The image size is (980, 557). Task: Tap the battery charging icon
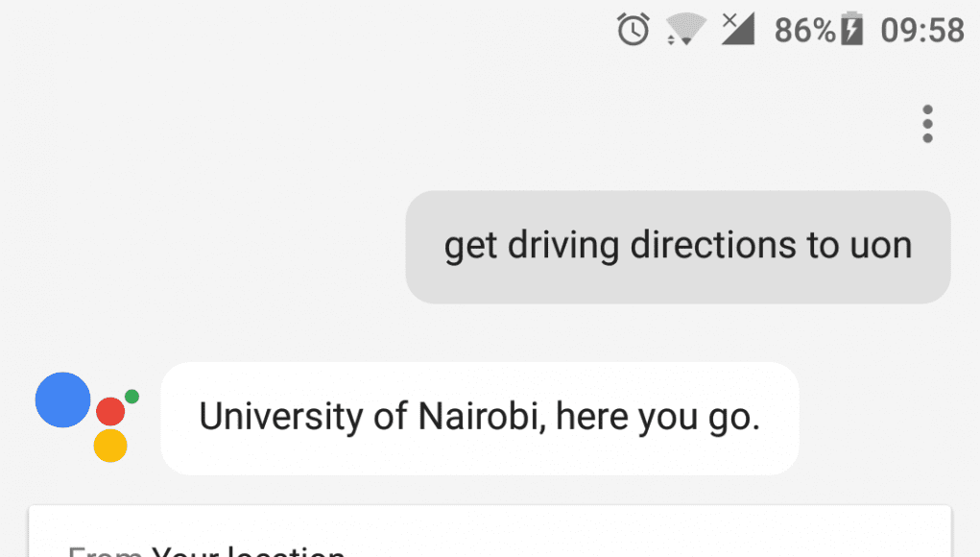[851, 29]
